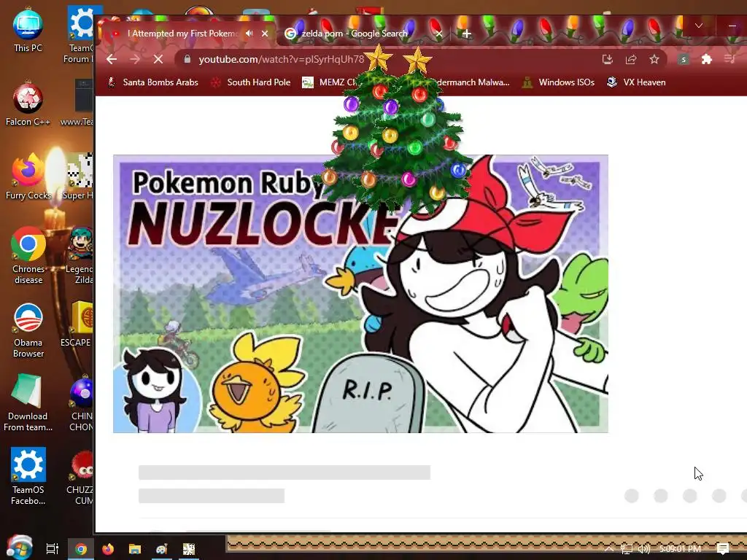
Task: Open the Windows ISOs bookmark
Action: [558, 82]
